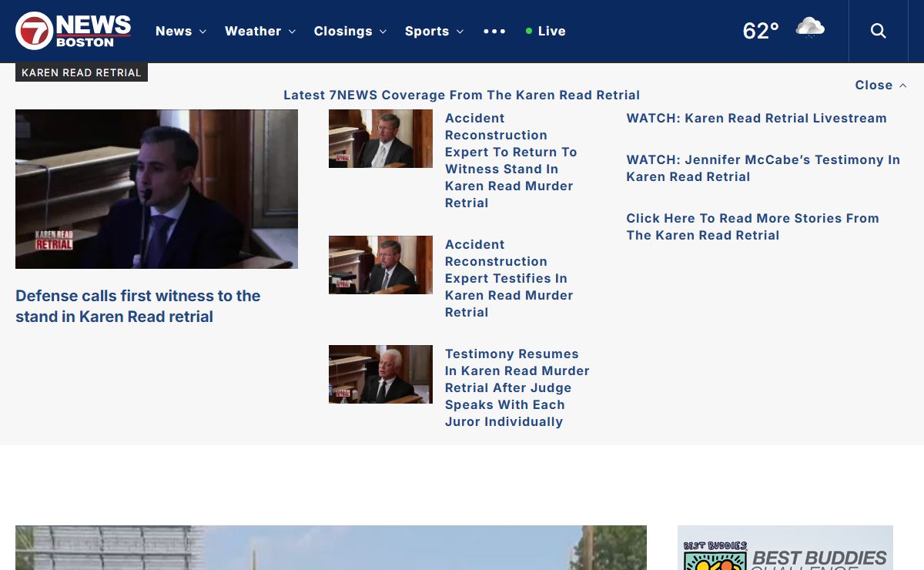The width and height of the screenshot is (924, 570).
Task: Open the Best Buddies Challenge banner
Action: (x=785, y=548)
